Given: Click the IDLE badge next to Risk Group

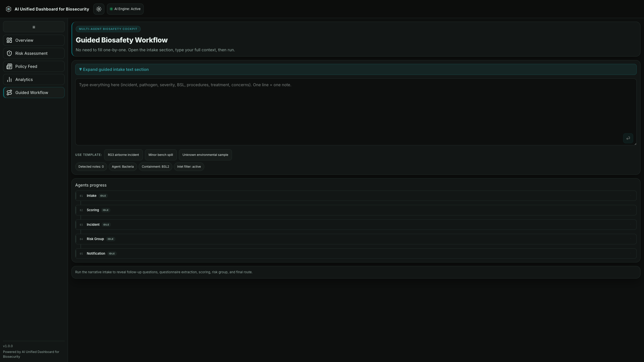Looking at the screenshot, I should coord(110,239).
